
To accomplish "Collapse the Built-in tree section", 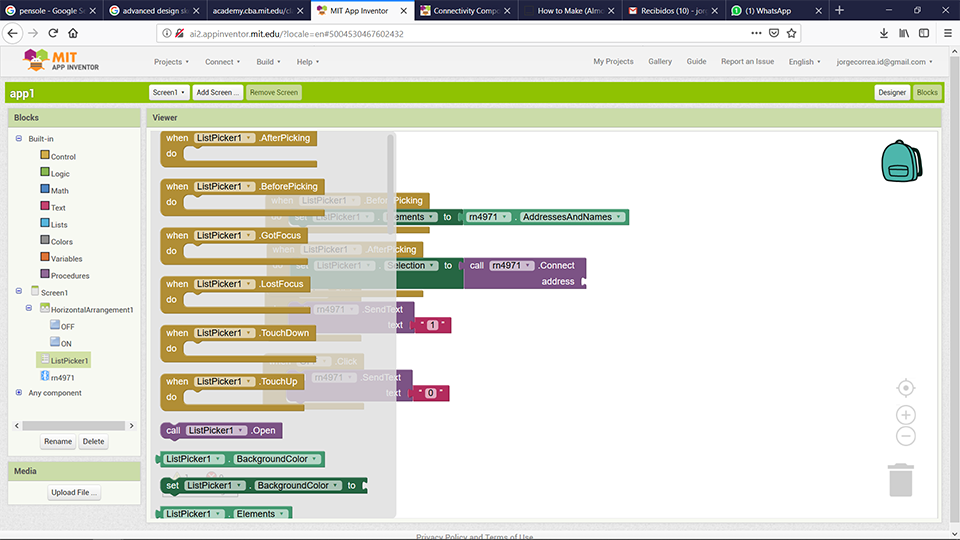I will click(x=19, y=139).
